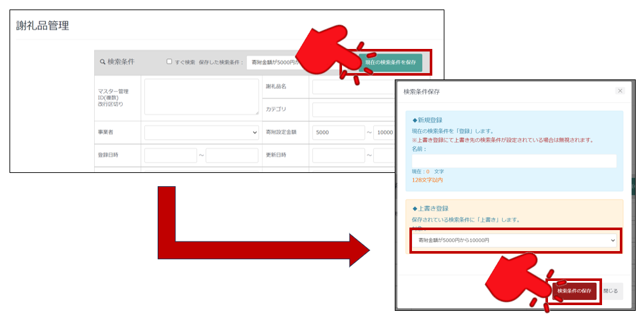Click the magnifier icon beside 検索条件
Viewport: 644px width, 314px height.
(x=103, y=62)
